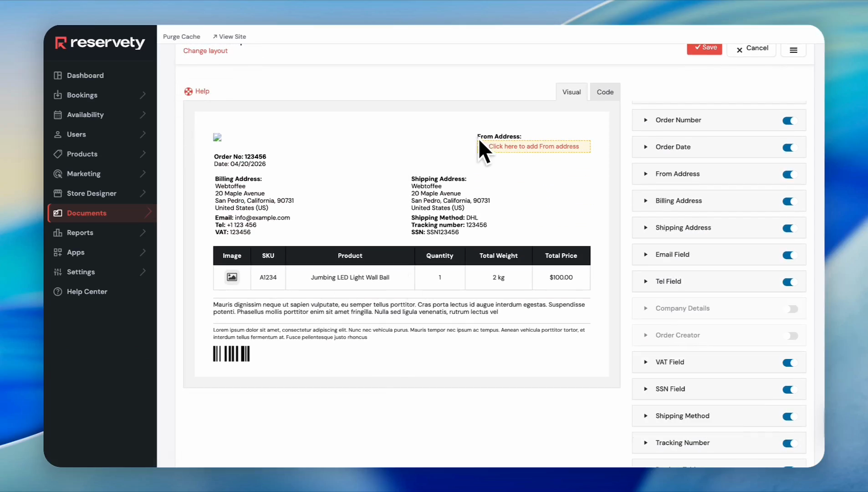868x492 pixels.
Task: Click the Bookings sidebar icon
Action: pos(58,95)
